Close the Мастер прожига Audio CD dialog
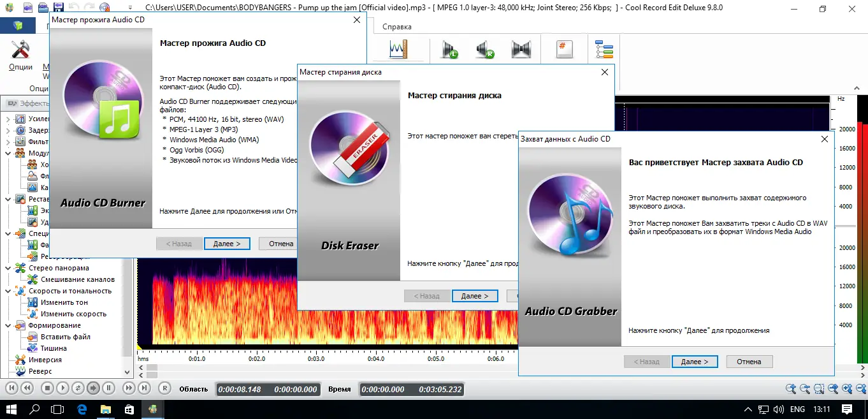The image size is (868, 419). [357, 20]
